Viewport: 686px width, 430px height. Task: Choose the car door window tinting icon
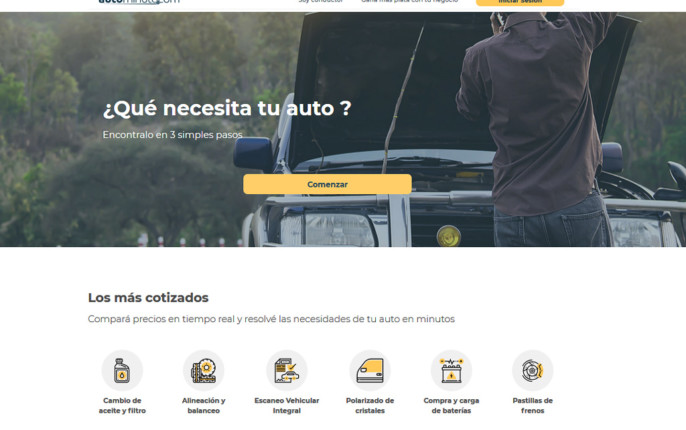369,370
